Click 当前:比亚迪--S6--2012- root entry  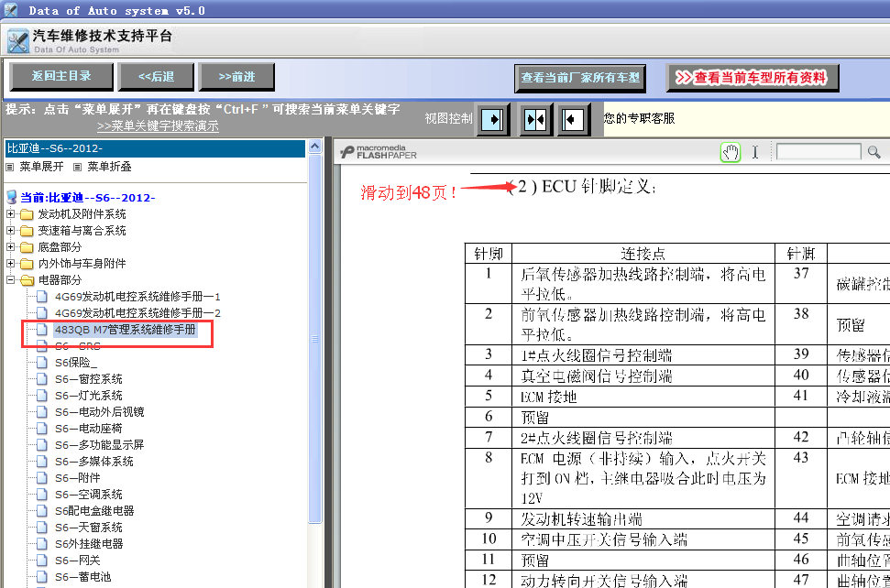[x=87, y=197]
